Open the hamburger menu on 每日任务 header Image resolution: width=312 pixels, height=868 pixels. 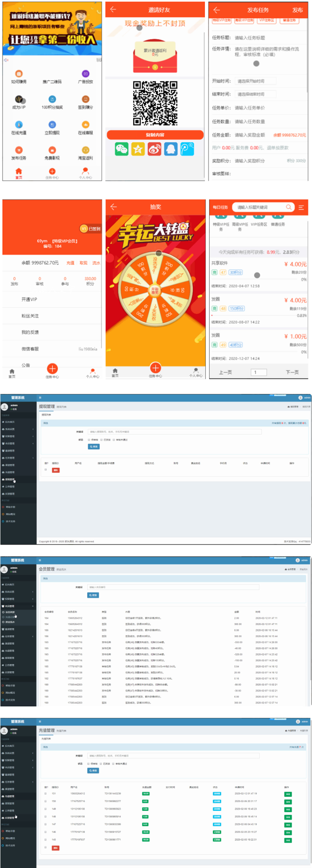point(301,207)
